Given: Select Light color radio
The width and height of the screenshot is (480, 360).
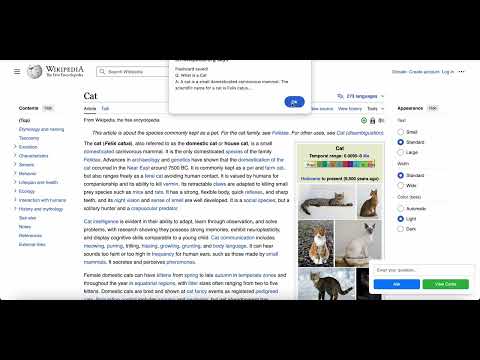Looking at the screenshot, I should [x=401, y=219].
